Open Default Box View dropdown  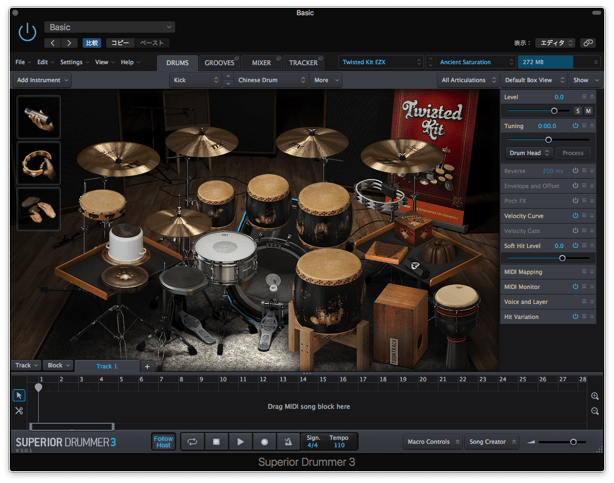534,80
